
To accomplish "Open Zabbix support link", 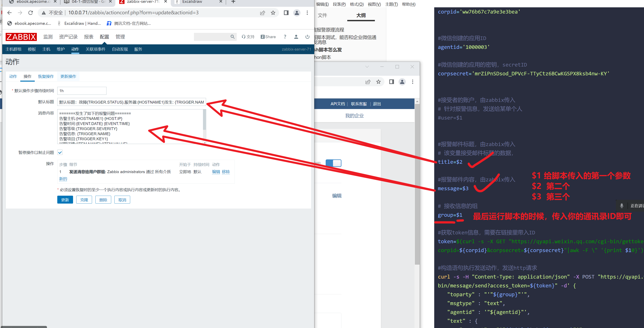I will [x=248, y=37].
